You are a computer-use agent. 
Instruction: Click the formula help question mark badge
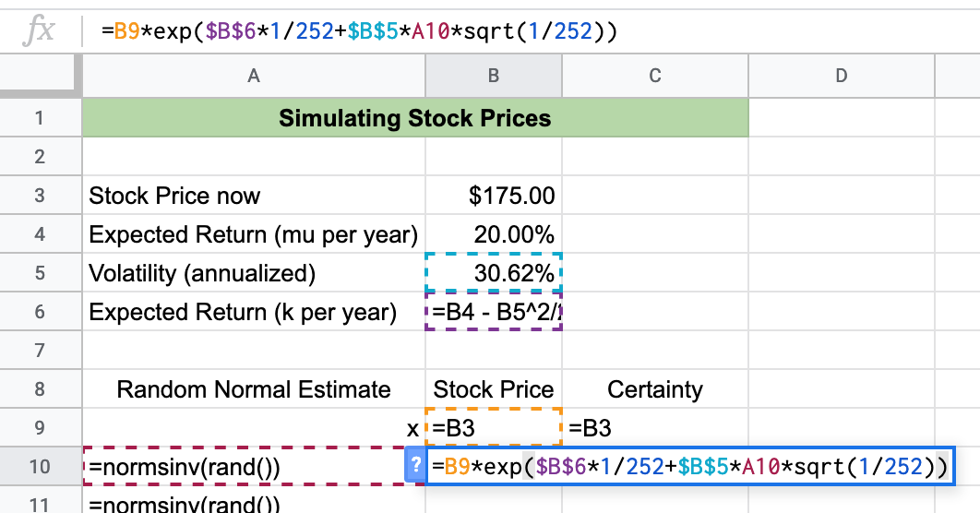(415, 466)
